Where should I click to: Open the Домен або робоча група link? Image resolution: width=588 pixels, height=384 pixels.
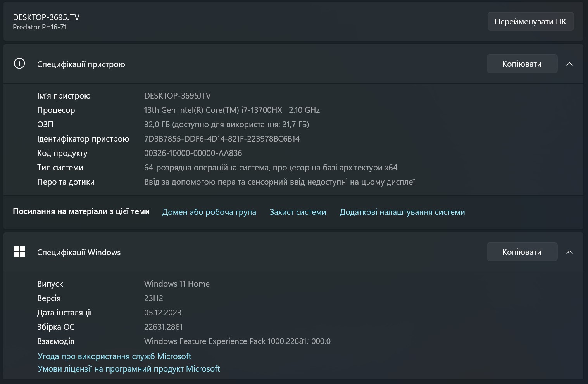[209, 212]
